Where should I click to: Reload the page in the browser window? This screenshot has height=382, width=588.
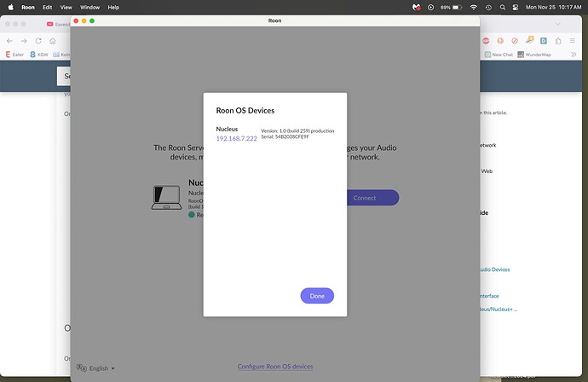(38, 41)
